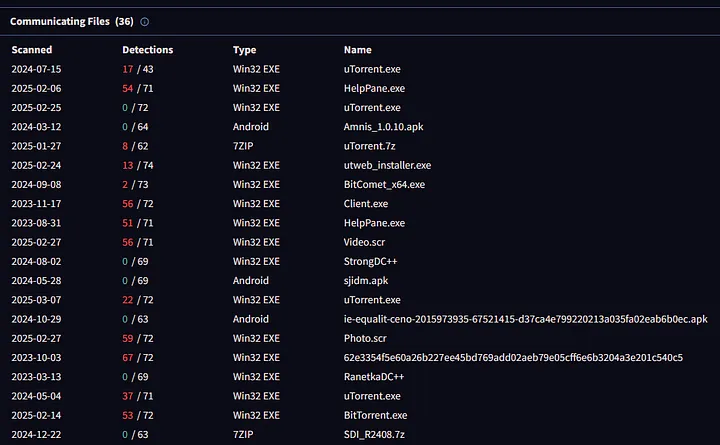The image size is (720, 445).
Task: Select HelpPane.exe scanned 2023-08-31
Action: click(x=374, y=223)
